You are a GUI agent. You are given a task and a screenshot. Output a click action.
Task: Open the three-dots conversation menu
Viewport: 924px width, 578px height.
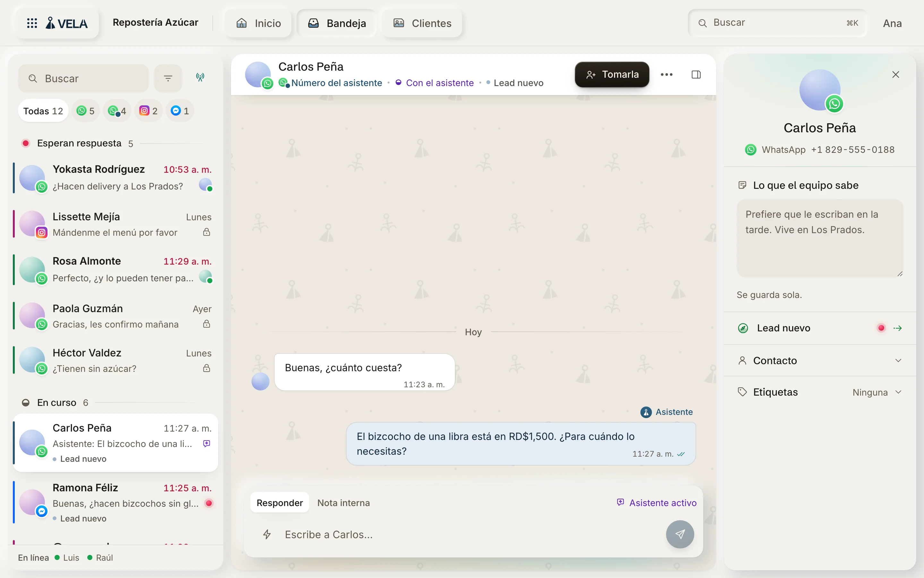click(667, 74)
